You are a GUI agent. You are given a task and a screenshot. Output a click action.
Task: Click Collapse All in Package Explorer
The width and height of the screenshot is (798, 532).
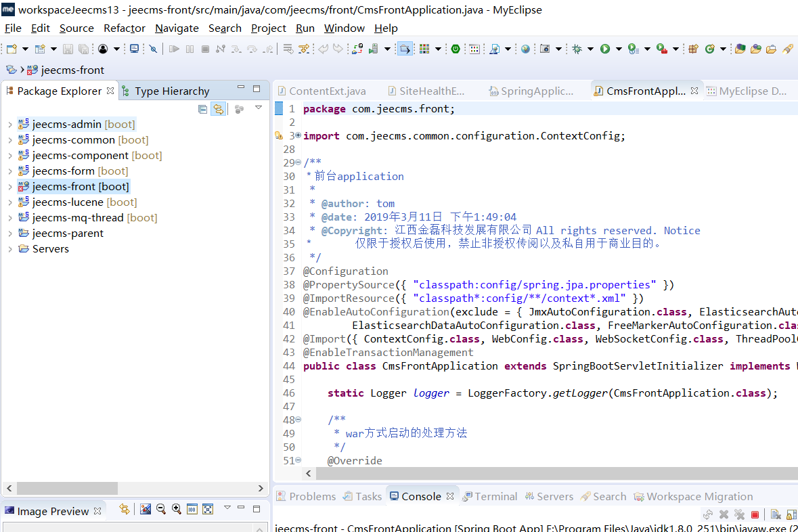tap(202, 109)
